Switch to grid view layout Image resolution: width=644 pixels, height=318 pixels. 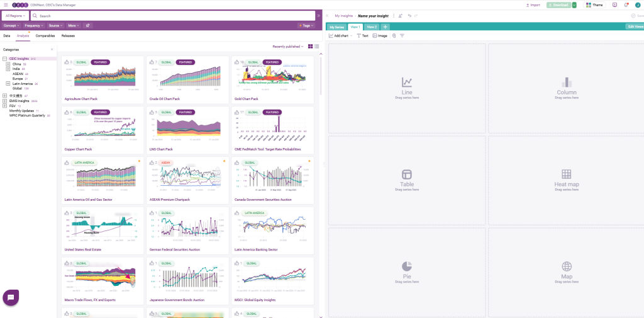click(x=311, y=47)
